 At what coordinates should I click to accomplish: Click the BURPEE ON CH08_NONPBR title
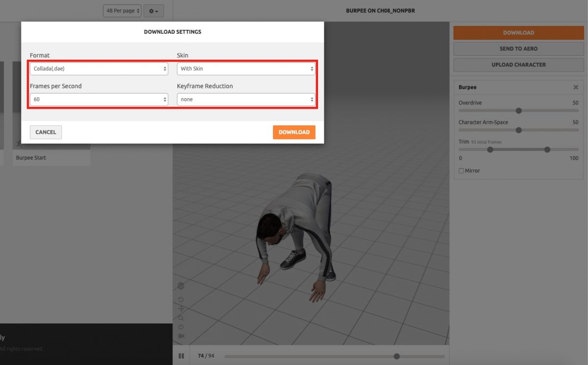[380, 10]
